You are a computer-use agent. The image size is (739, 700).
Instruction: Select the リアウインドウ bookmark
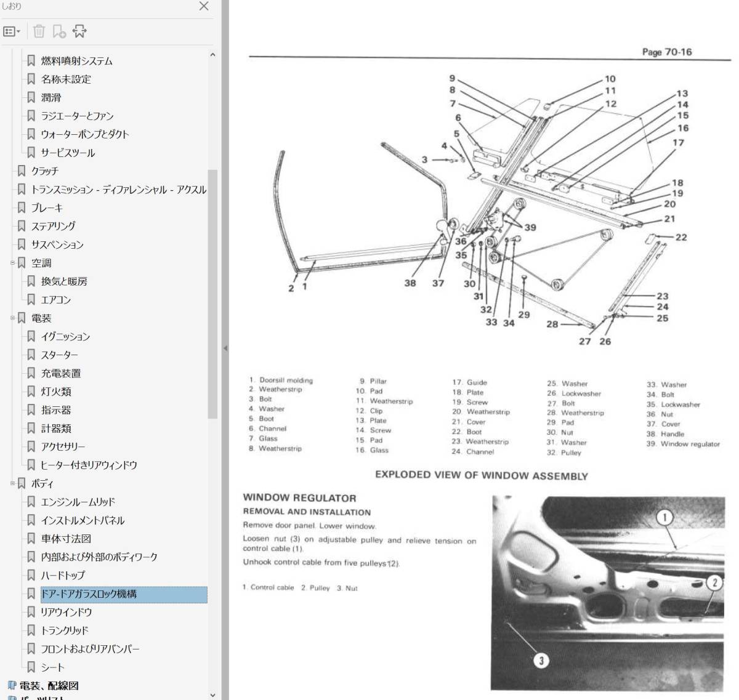pyautogui.click(x=67, y=612)
